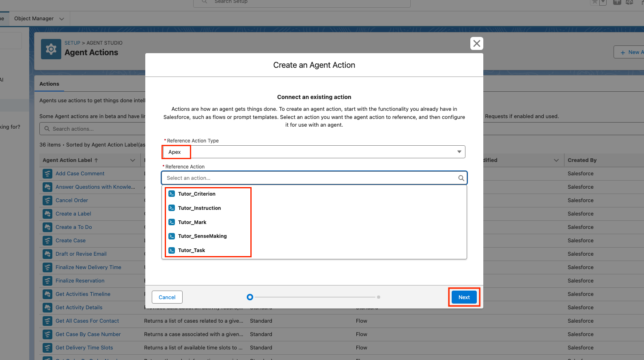Screen dimensions: 644x360
Task: Expand the Object Manager tab menu
Action: [62, 19]
